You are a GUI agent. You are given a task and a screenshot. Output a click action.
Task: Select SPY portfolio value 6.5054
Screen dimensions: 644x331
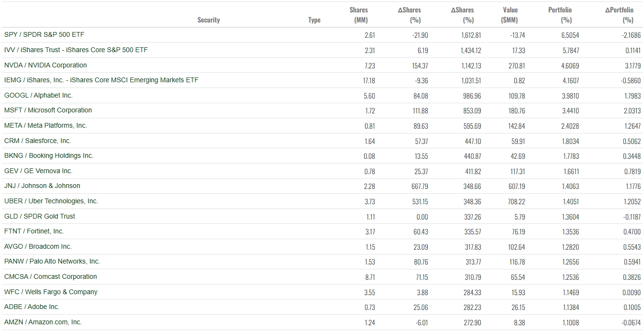pyautogui.click(x=570, y=35)
